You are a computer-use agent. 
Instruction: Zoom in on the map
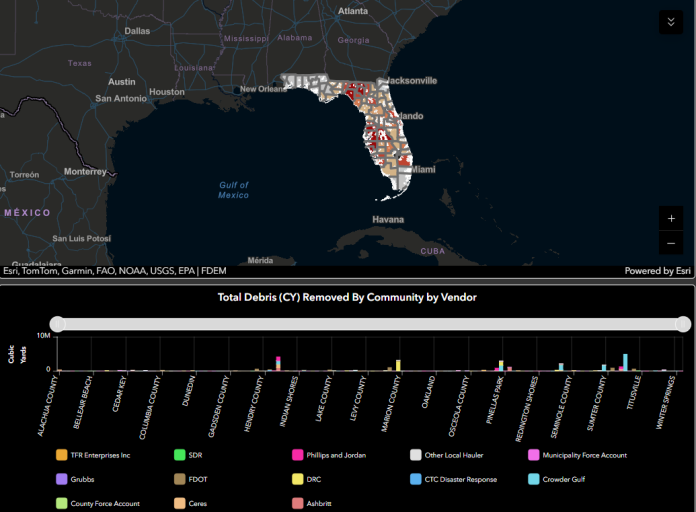(671, 218)
